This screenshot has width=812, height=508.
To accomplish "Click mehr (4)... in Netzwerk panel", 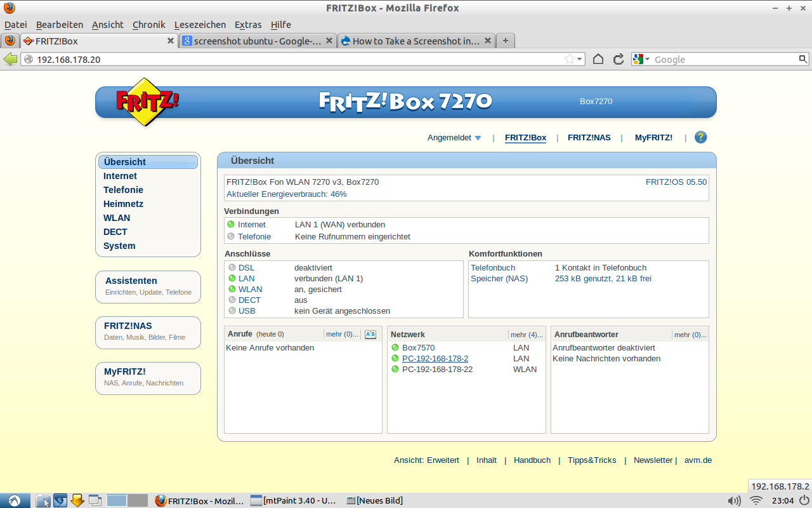I will 527,335.
